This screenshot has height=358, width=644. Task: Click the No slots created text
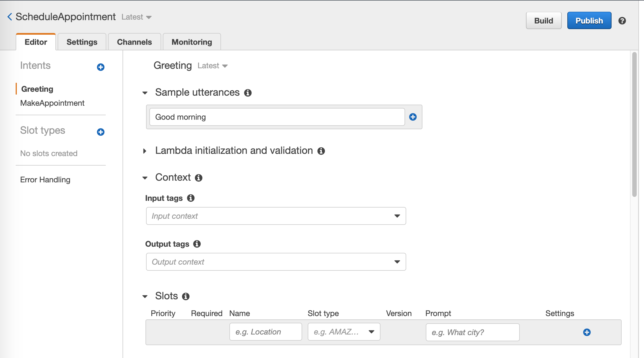tap(49, 153)
